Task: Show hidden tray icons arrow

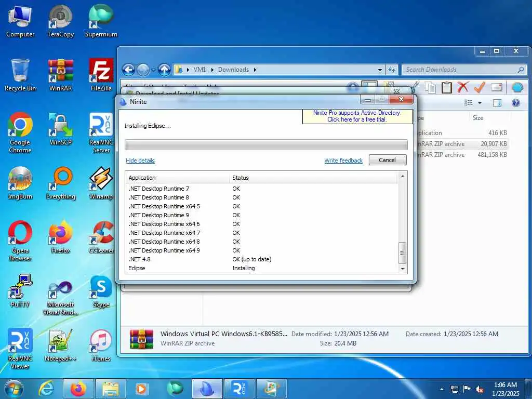Action: (442, 389)
